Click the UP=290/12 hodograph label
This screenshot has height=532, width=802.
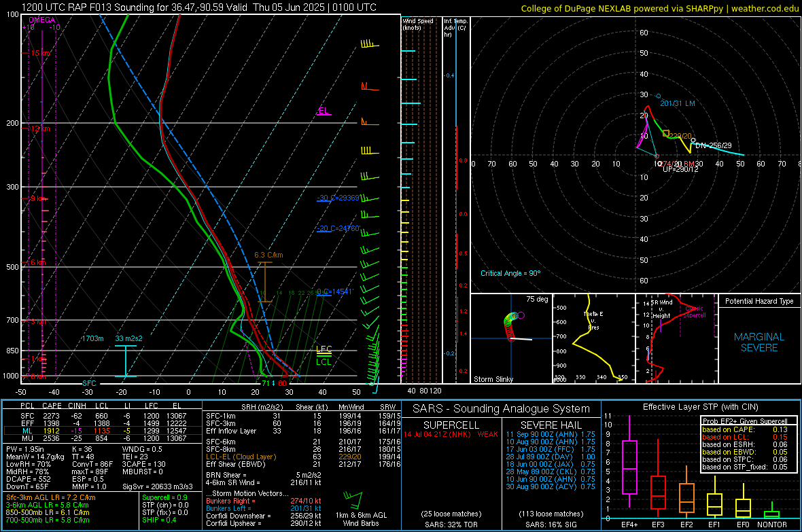point(680,169)
